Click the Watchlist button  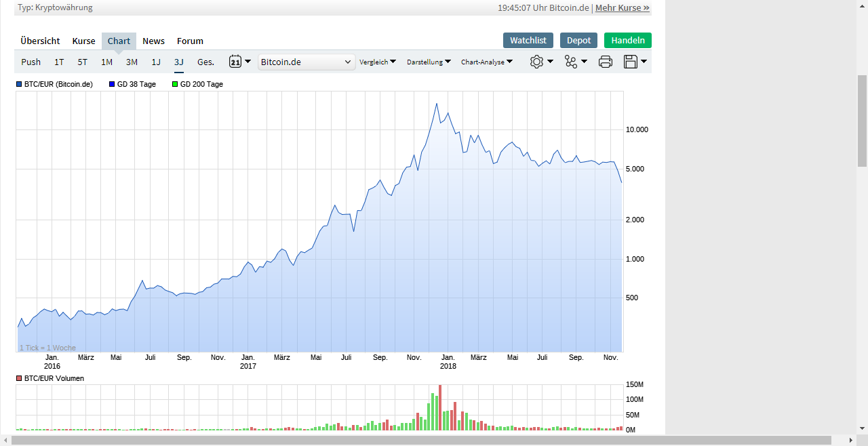point(528,41)
